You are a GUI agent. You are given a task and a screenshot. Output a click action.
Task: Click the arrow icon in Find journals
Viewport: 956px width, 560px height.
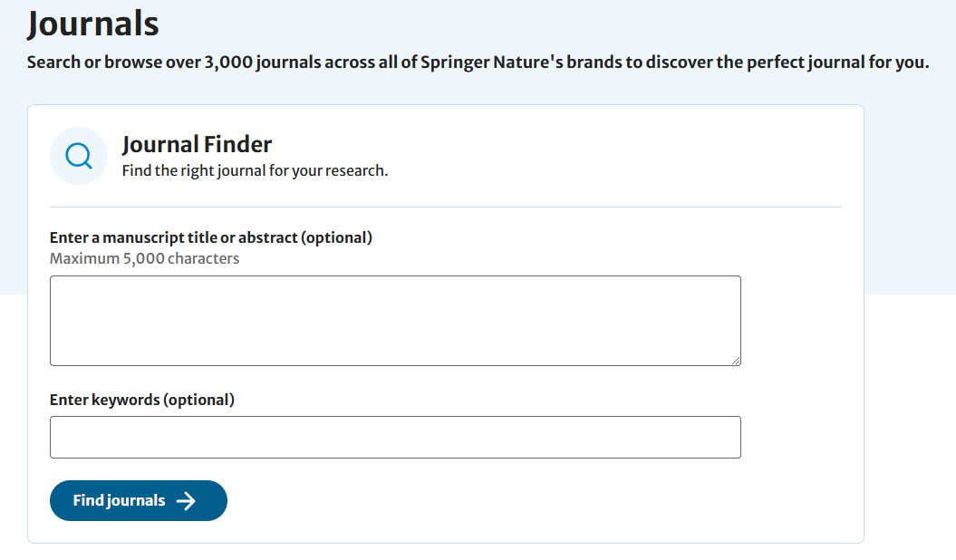(186, 501)
